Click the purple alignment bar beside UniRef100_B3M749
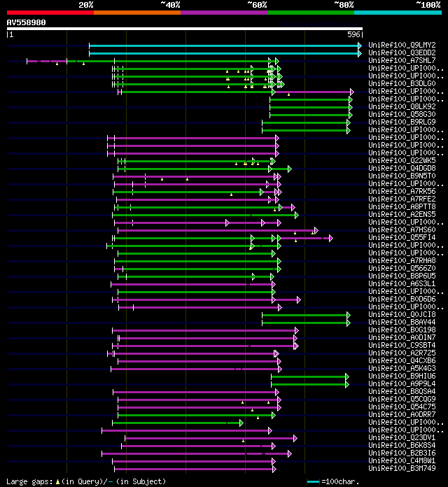 click(x=195, y=469)
